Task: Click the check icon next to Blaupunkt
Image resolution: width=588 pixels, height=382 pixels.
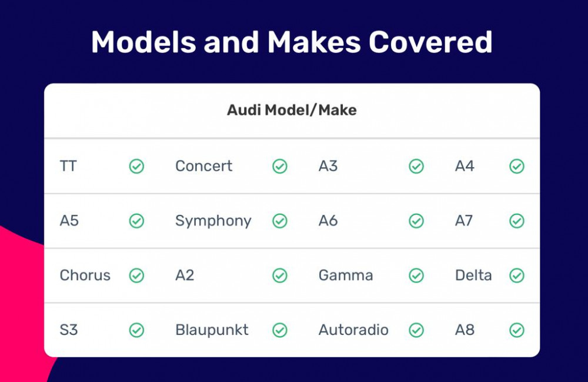Action: [280, 330]
